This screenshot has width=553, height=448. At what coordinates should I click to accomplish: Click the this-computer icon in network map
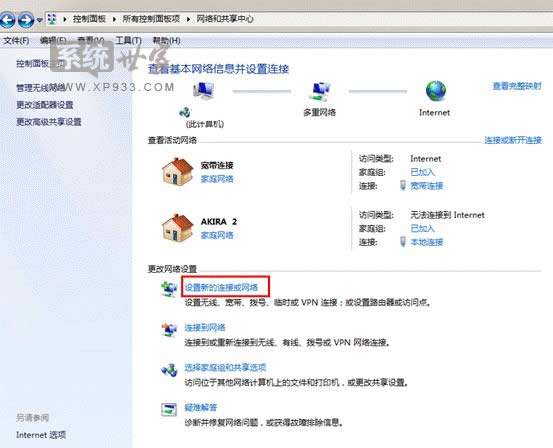pyautogui.click(x=203, y=91)
